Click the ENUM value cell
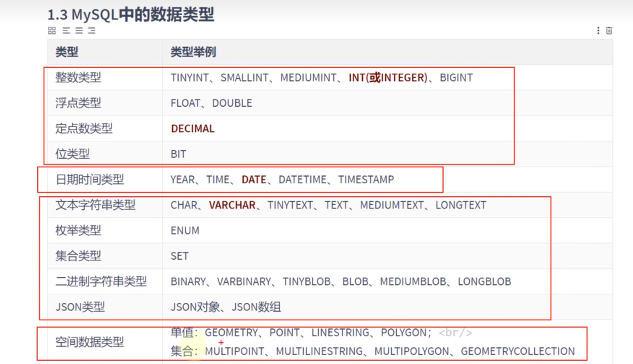 tap(387, 231)
